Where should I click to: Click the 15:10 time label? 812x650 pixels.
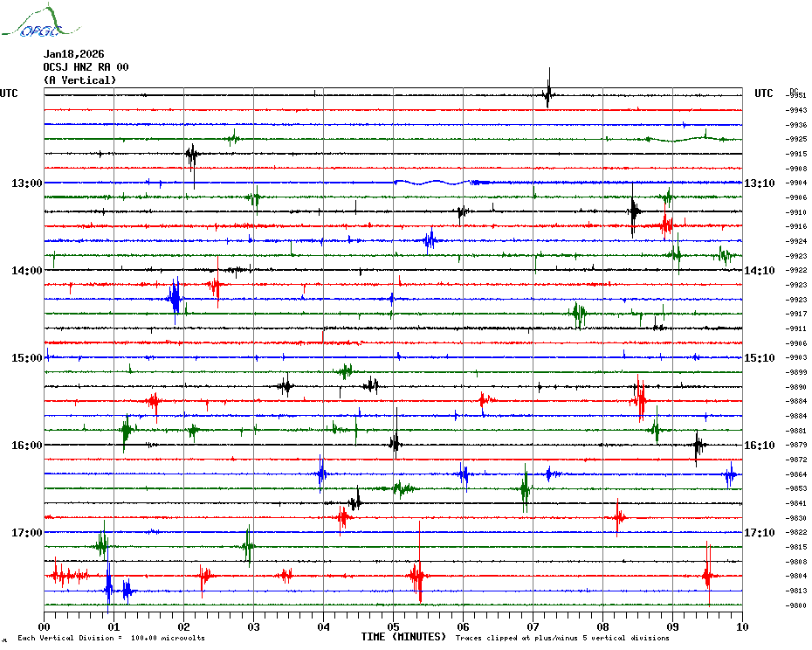[x=760, y=358]
